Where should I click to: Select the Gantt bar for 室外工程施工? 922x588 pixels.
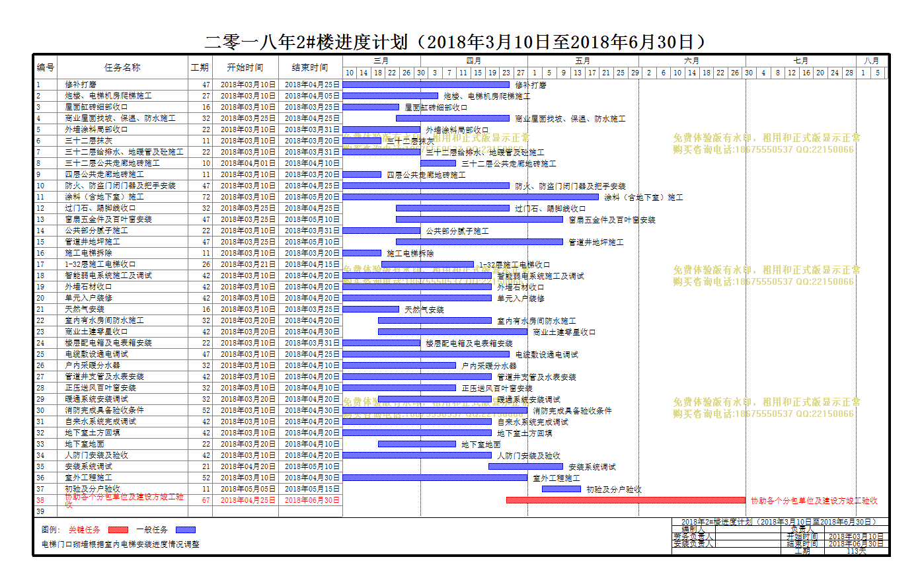435,478
